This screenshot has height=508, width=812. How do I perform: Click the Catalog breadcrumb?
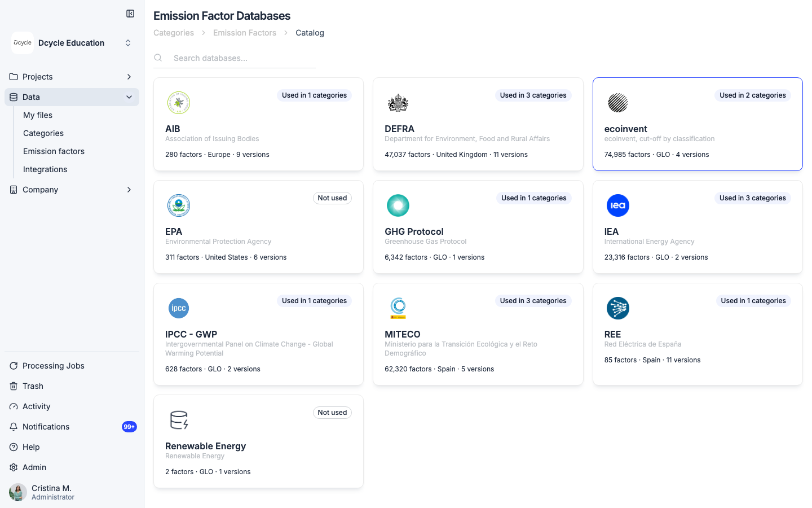pos(310,33)
